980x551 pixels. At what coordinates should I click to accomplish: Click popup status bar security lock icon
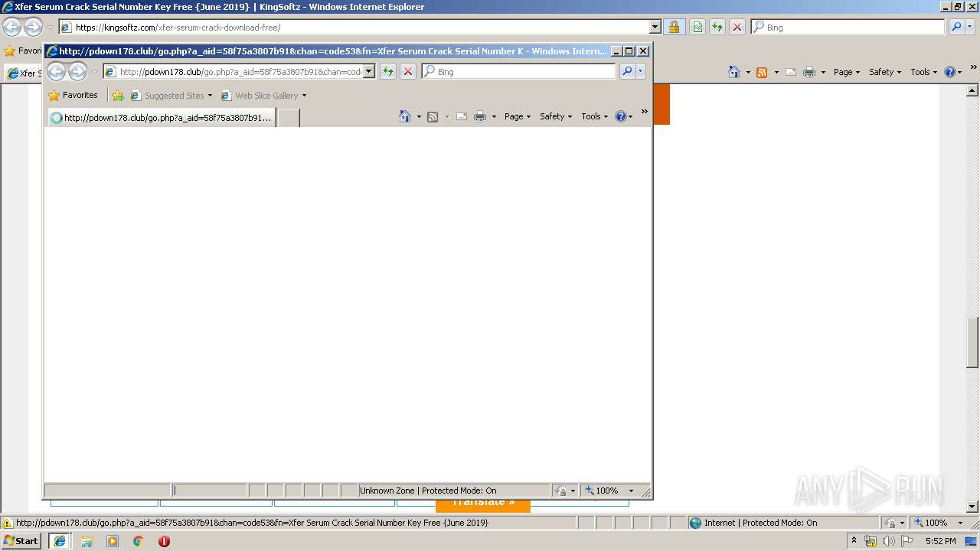(561, 491)
